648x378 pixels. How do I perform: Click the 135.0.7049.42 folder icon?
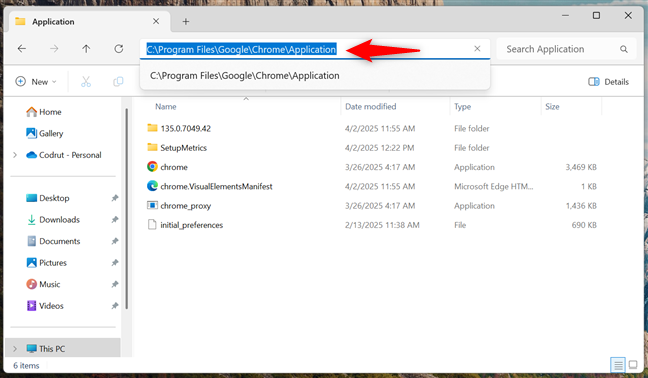click(152, 128)
